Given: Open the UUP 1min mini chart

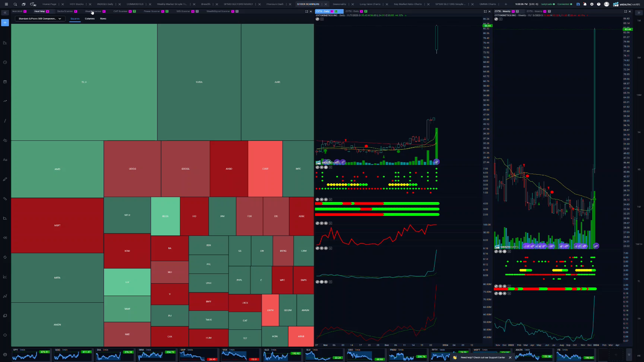Looking at the screenshot, I should (198, 354).
